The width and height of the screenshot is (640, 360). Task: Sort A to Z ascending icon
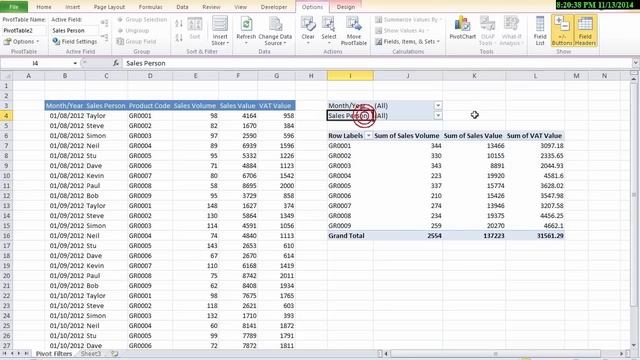pyautogui.click(x=179, y=24)
